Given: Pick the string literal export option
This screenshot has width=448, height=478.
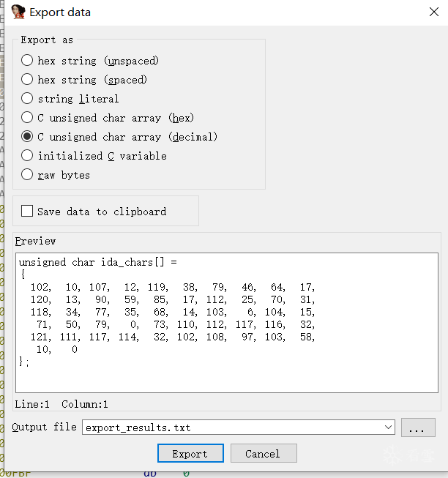Looking at the screenshot, I should (x=27, y=99).
